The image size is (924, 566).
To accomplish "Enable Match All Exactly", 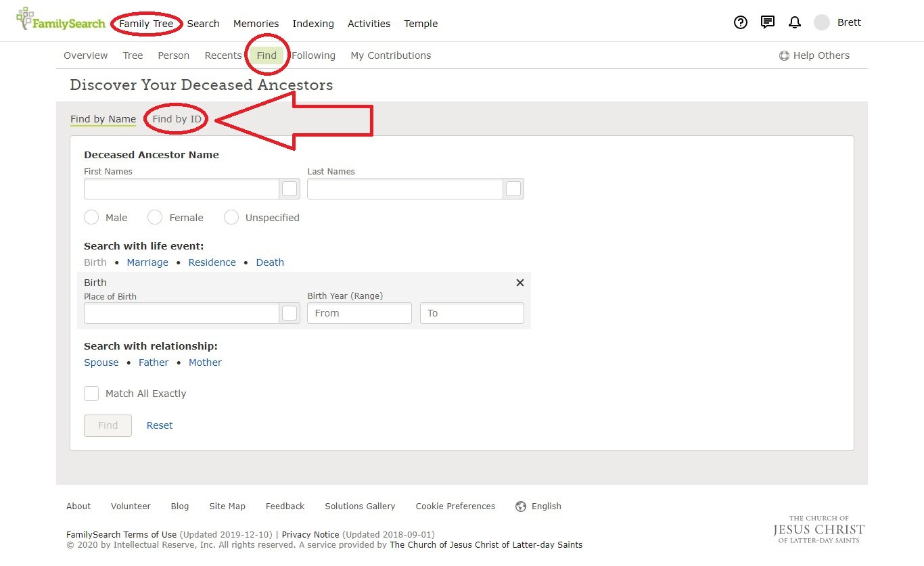I will pyautogui.click(x=91, y=393).
